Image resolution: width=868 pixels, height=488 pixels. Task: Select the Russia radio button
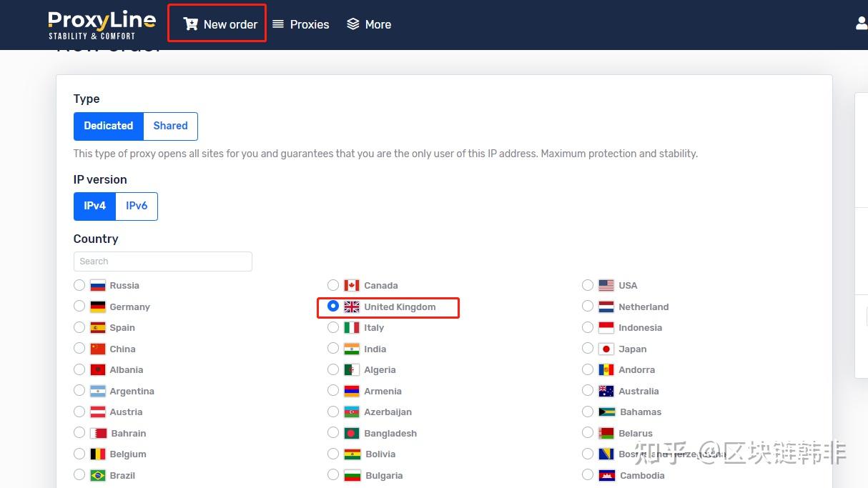79,285
